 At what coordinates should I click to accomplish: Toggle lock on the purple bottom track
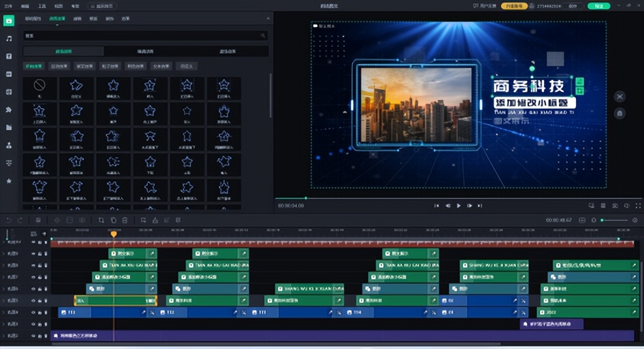(40, 336)
